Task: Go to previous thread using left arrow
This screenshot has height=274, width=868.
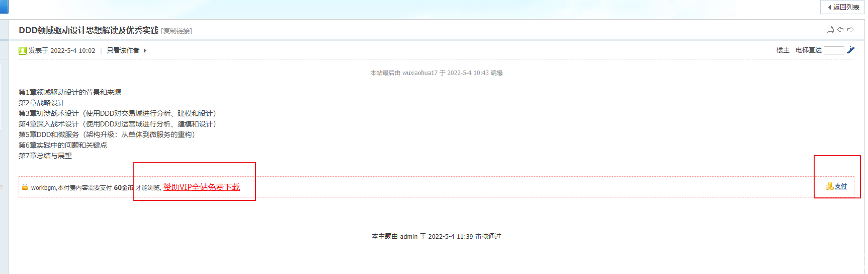Action: 840,30
